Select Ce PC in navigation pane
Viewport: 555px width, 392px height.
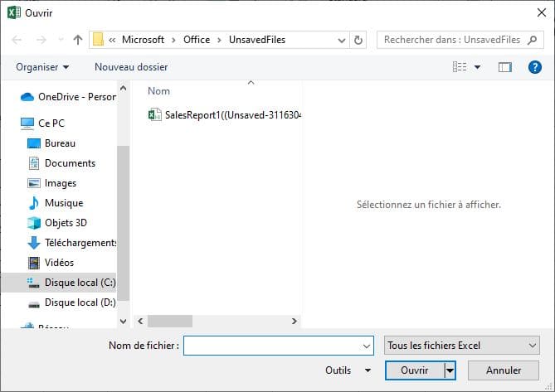[x=42, y=123]
